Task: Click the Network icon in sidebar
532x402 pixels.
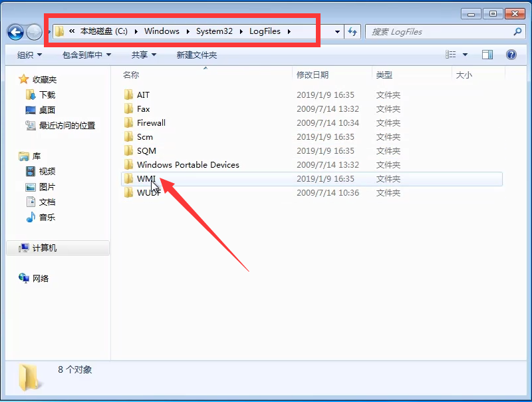Action: pyautogui.click(x=24, y=278)
